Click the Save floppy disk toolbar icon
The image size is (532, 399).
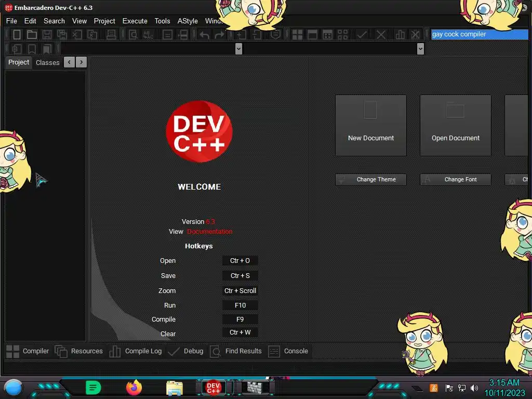pyautogui.click(x=47, y=35)
